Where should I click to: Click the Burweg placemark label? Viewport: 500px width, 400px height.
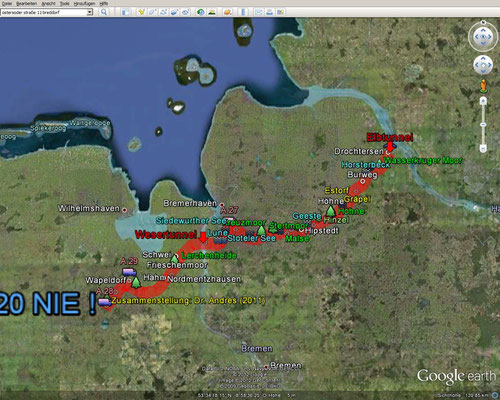coord(362,175)
